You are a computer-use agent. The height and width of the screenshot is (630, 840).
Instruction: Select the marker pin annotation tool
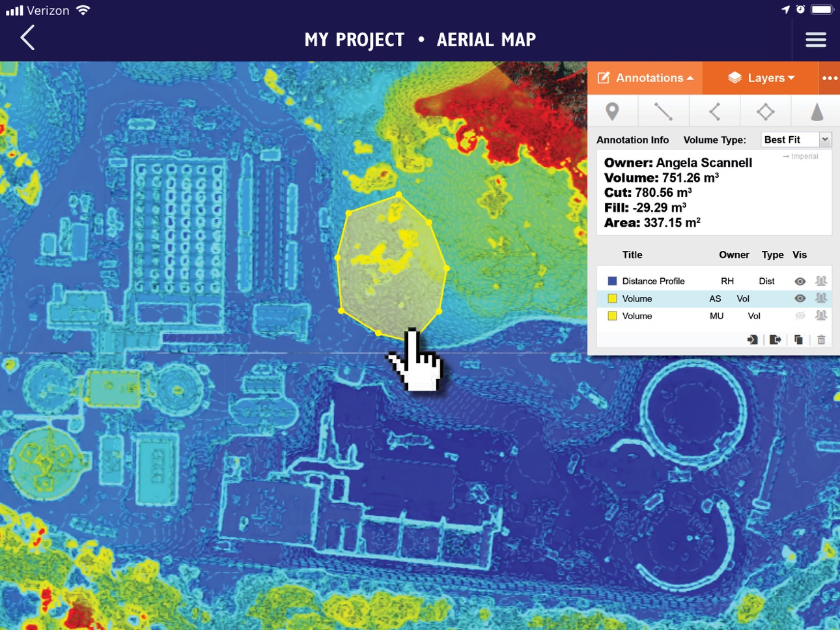(612, 111)
